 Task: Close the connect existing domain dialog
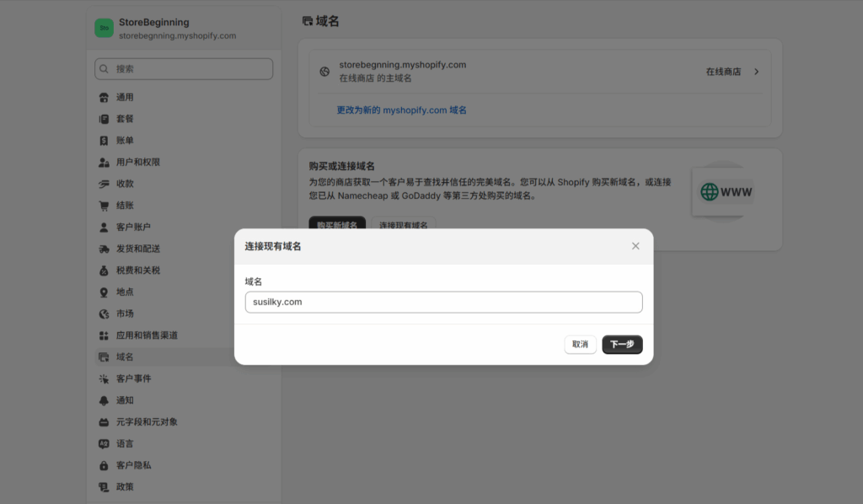[x=635, y=246]
